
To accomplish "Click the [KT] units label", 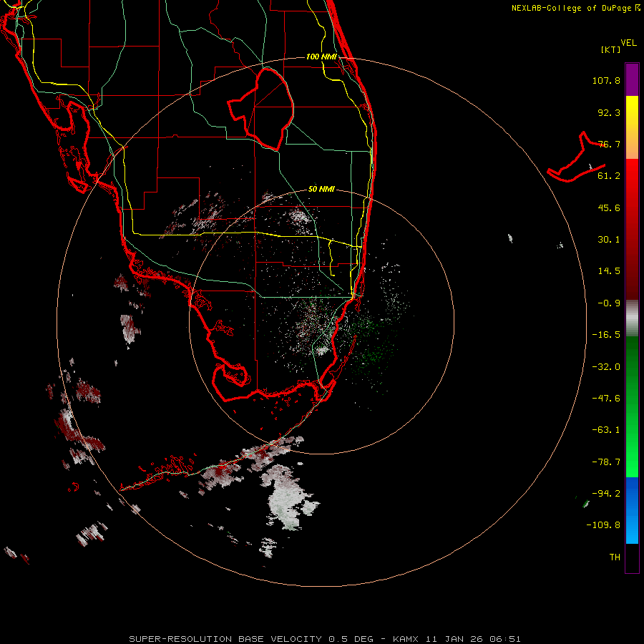I will pyautogui.click(x=611, y=49).
